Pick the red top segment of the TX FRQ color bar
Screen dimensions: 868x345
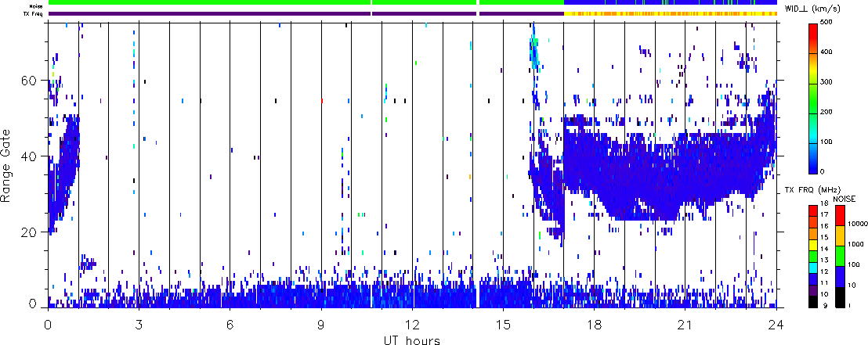coord(815,210)
